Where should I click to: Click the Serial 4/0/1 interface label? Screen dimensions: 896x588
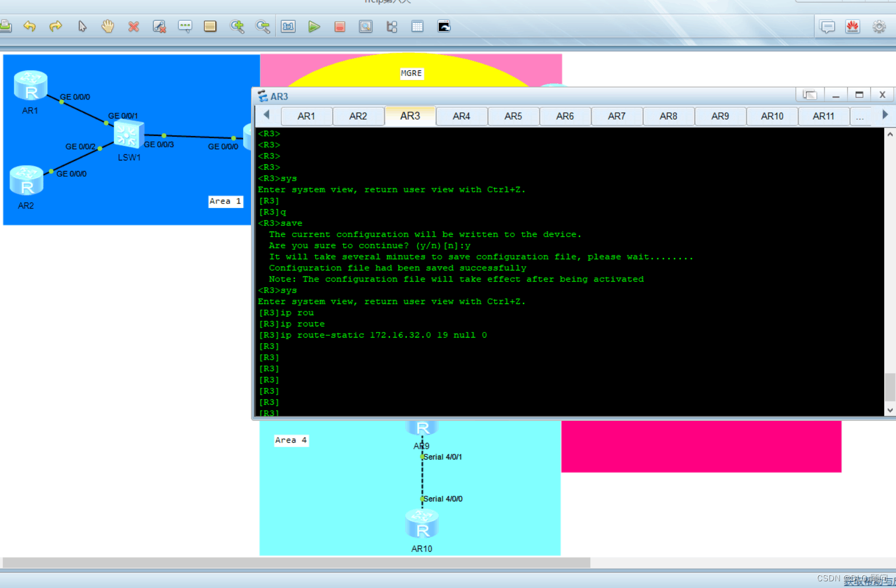443,457
